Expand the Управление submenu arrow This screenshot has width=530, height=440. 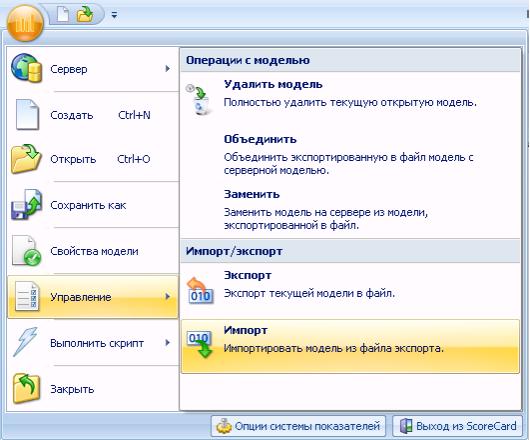pos(167,296)
